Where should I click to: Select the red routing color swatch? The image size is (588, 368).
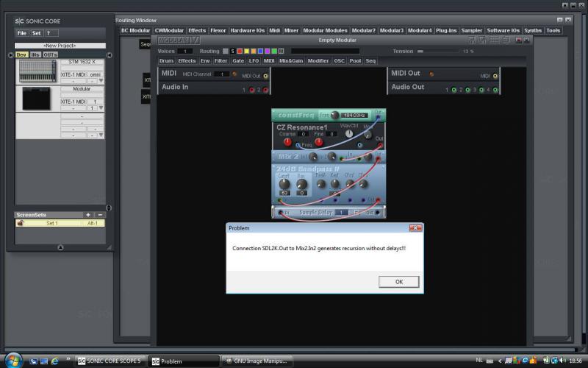coord(240,51)
